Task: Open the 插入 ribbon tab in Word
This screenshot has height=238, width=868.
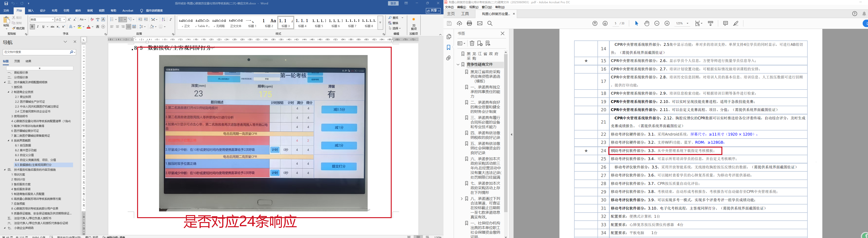Action: coord(31,10)
